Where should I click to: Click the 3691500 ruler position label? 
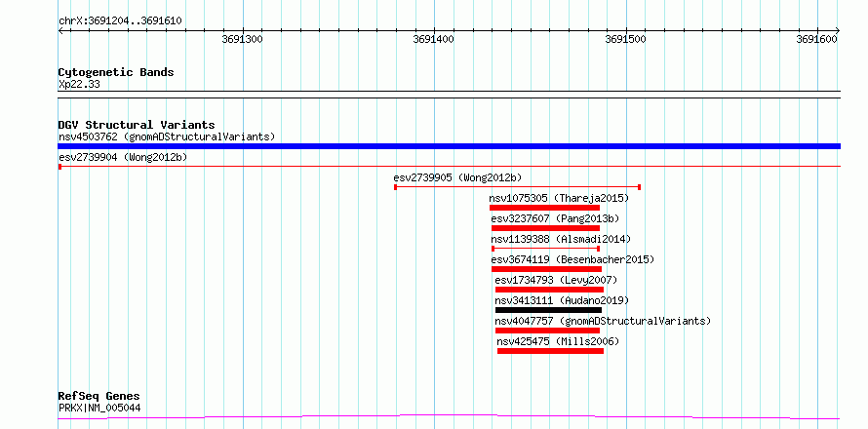pyautogui.click(x=625, y=40)
